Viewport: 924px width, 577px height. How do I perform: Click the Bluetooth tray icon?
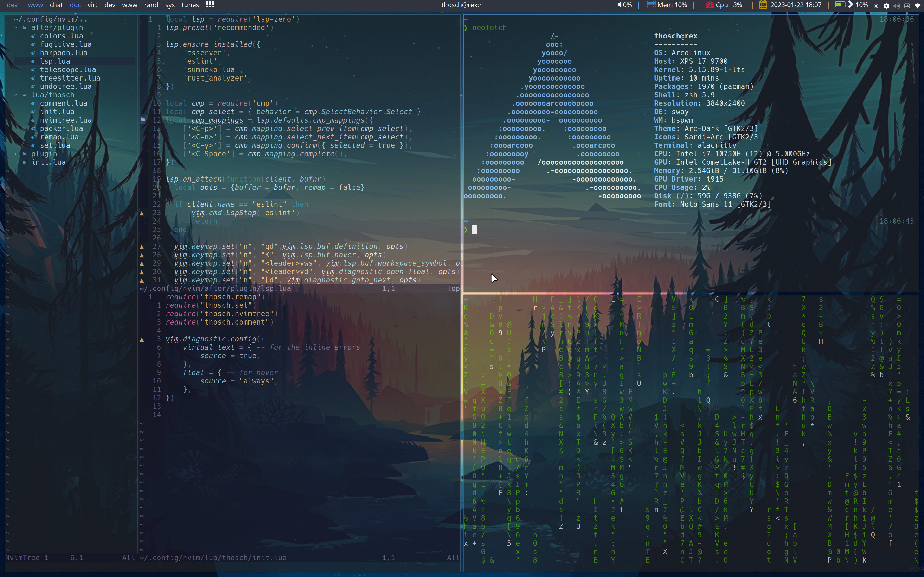876,5
